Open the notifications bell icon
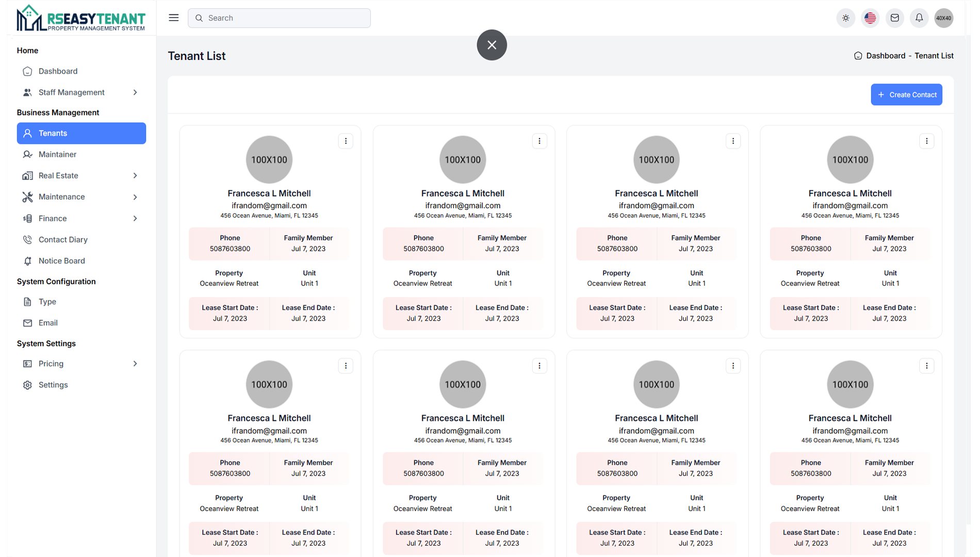 pyautogui.click(x=919, y=18)
